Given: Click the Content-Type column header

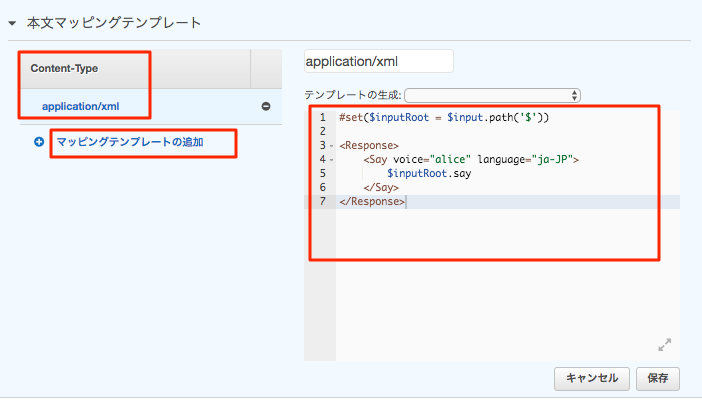Looking at the screenshot, I should 64,69.
